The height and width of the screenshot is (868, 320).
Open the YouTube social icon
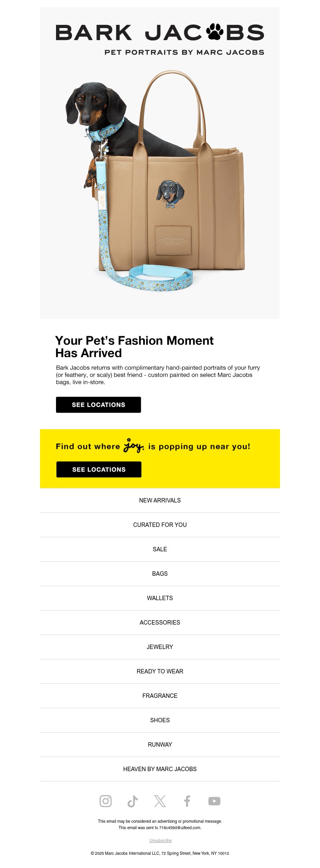pos(214,801)
